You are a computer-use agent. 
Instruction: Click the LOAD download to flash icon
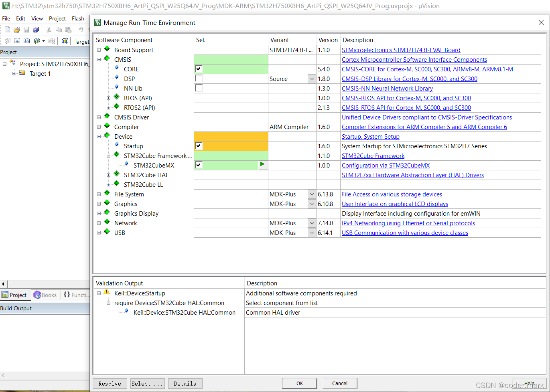(x=65, y=41)
